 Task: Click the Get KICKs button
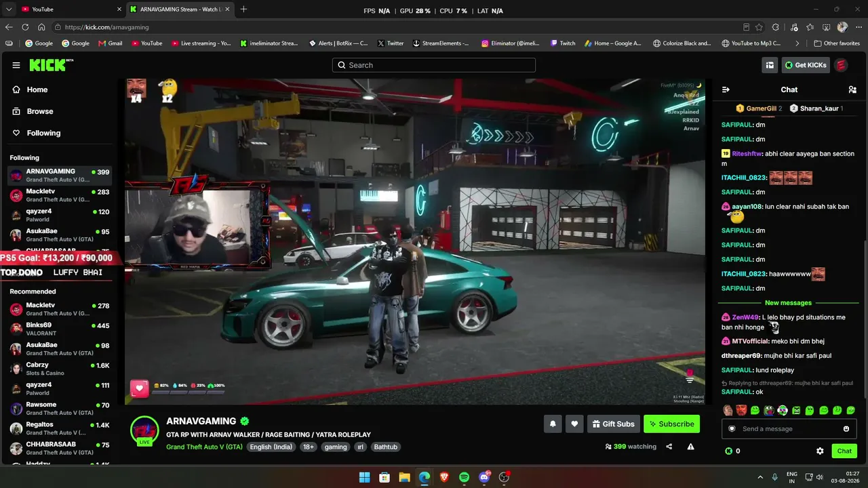point(805,65)
